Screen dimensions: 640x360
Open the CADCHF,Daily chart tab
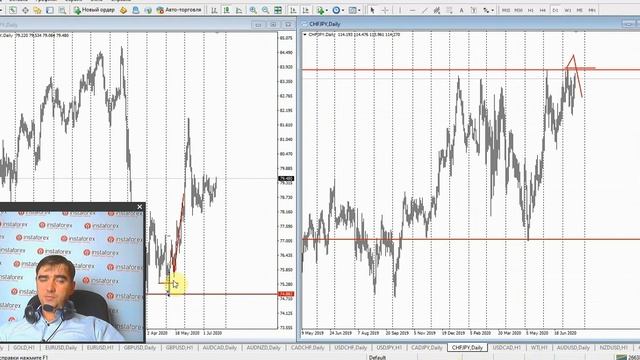307,348
